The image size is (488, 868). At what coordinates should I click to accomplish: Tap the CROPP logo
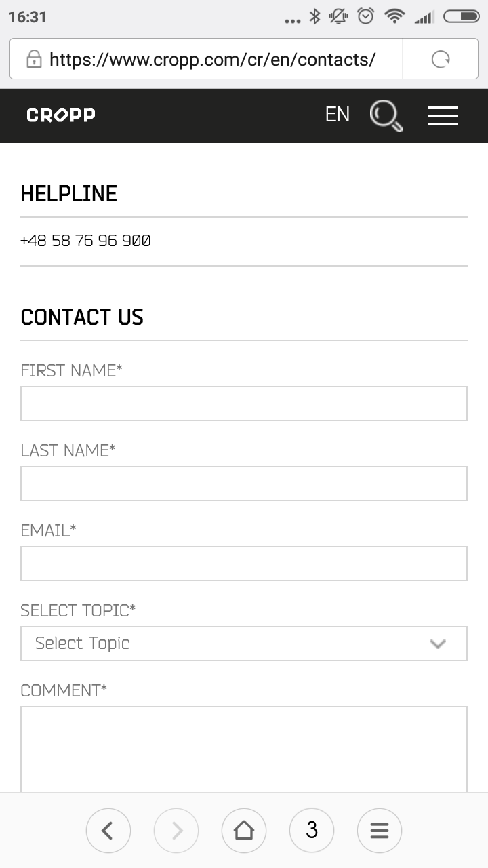coord(61,115)
